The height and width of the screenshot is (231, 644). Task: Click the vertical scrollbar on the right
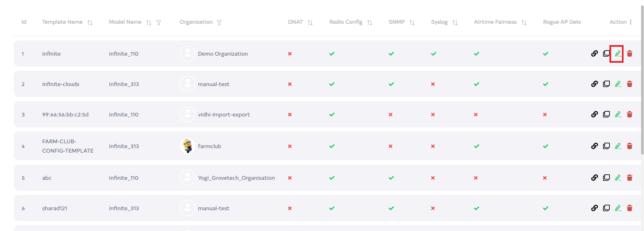642,80
